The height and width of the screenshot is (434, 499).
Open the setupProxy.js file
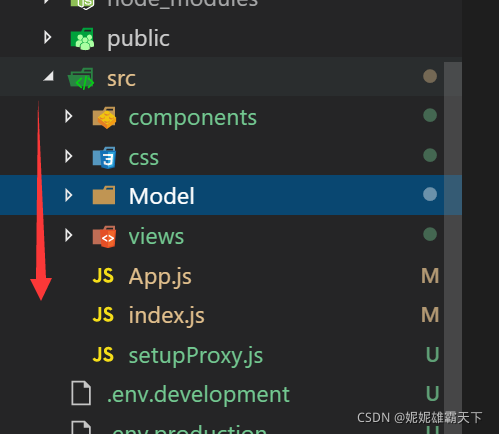196,356
